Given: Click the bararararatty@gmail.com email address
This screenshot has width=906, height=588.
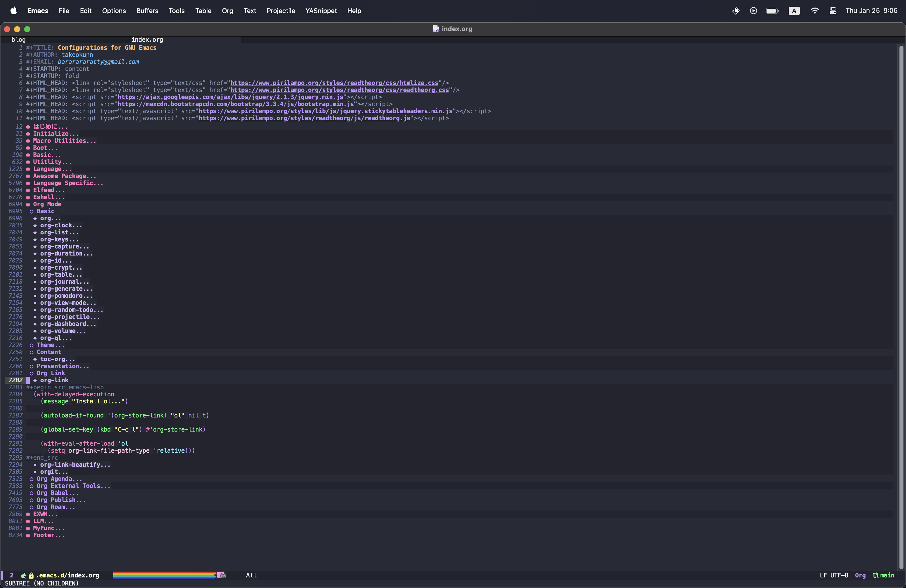Looking at the screenshot, I should pos(98,62).
